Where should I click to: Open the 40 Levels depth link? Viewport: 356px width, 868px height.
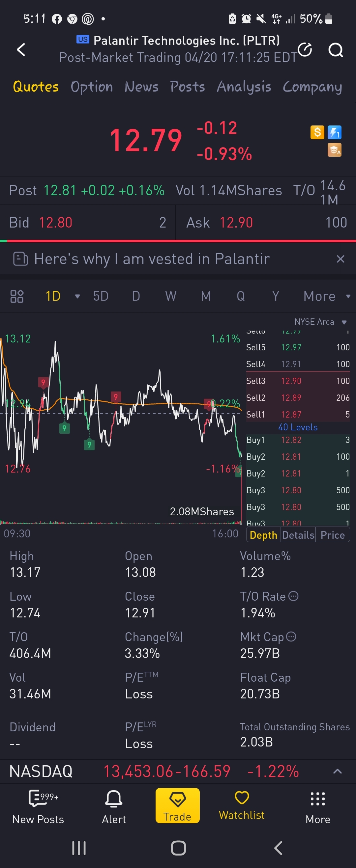pos(298,427)
